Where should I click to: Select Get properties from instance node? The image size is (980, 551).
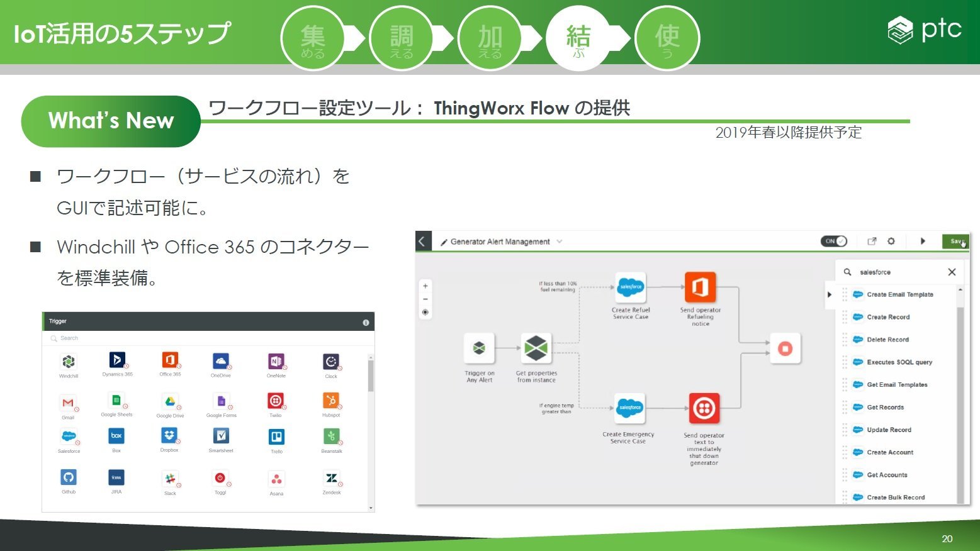[x=536, y=348]
